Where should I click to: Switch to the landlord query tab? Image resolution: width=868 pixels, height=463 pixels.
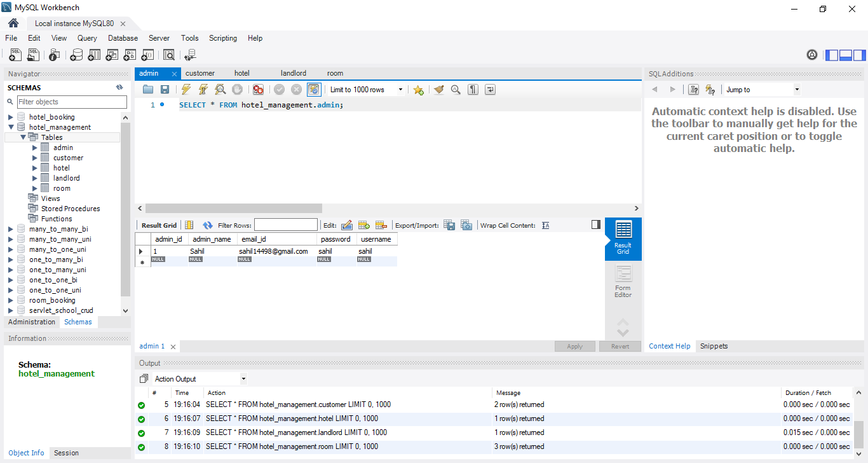[294, 73]
